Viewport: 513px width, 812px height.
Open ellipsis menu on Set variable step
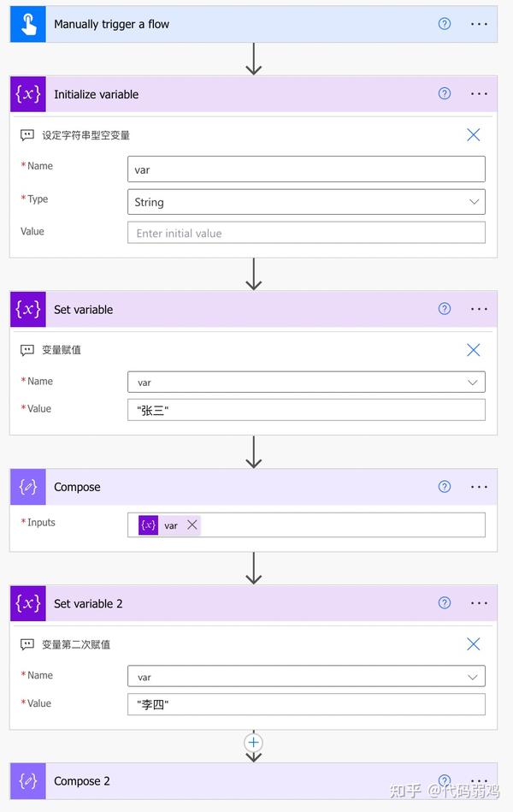tap(479, 309)
